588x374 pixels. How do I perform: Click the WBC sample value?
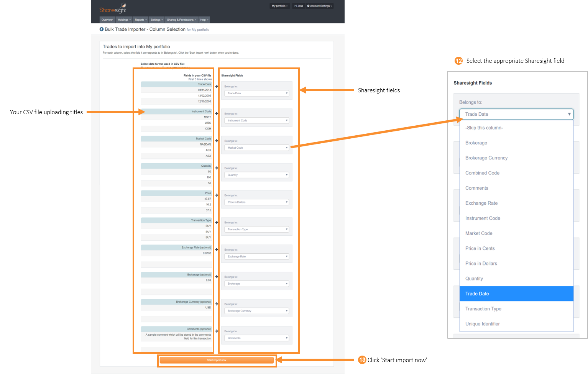pyautogui.click(x=208, y=123)
